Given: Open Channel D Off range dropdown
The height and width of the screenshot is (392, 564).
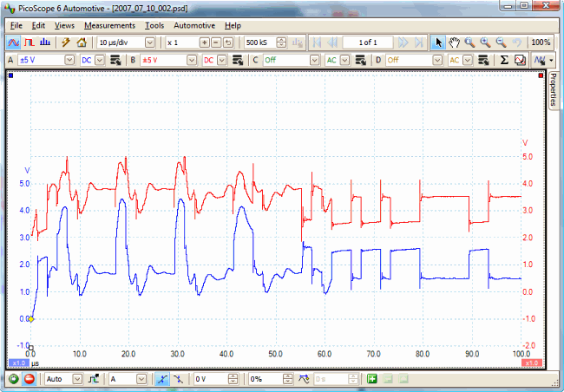Looking at the screenshot, I should point(437,60).
